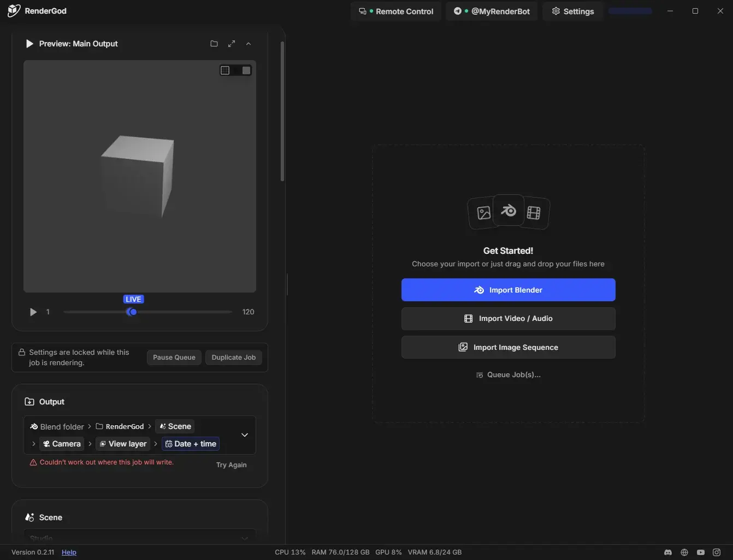The image size is (733, 560).
Task: Select the Date + time path token
Action: [191, 444]
